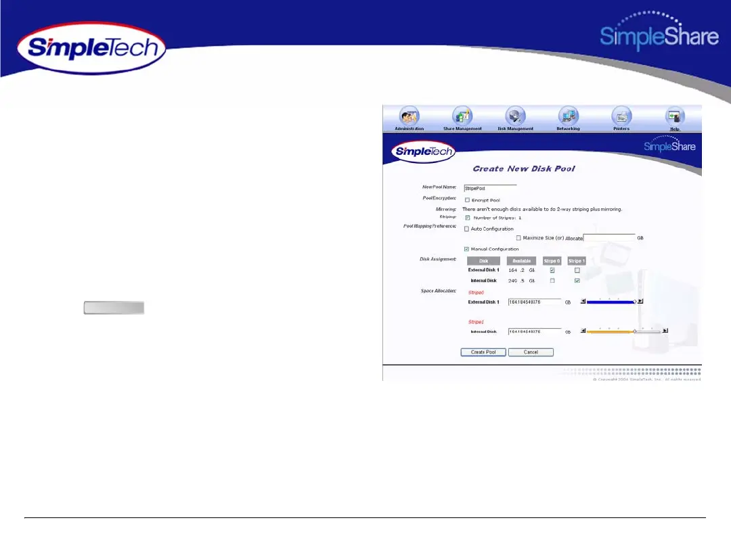This screenshot has width=731, height=560.
Task: Click the Create Pool button
Action: click(x=483, y=352)
